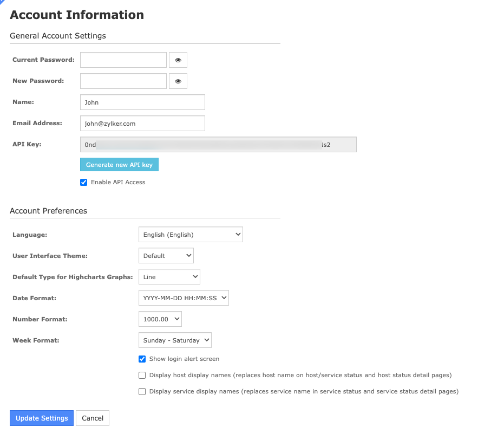Click the Update Settings button
This screenshot has height=446, width=504.
[x=42, y=418]
